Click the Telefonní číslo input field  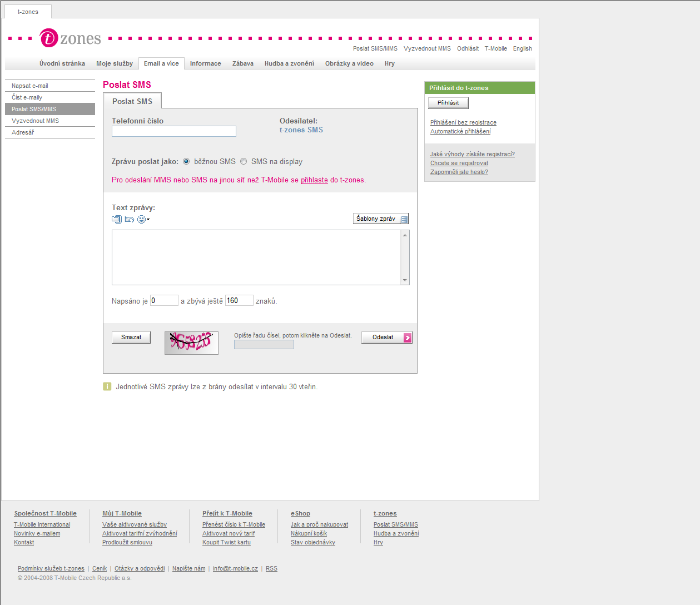pyautogui.click(x=174, y=131)
